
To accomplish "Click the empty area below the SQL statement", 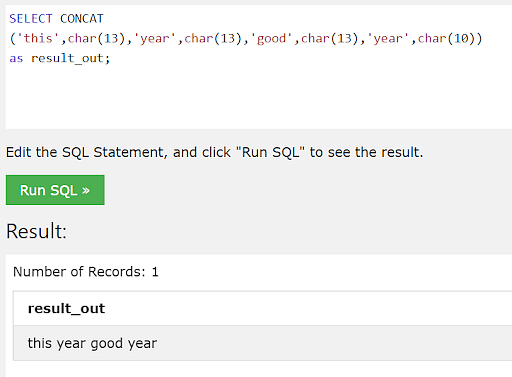I will point(259,98).
